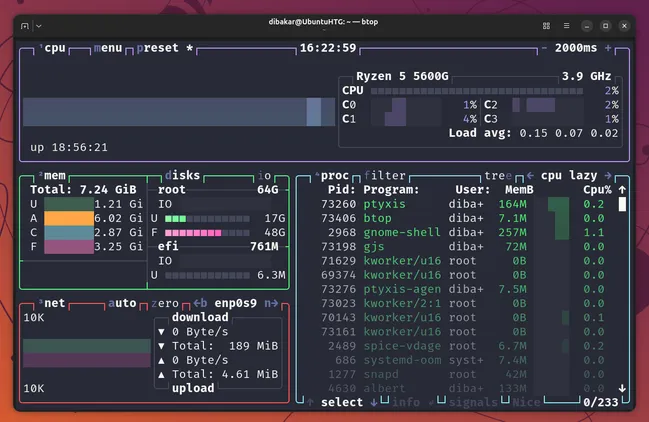This screenshot has height=422, width=649.
Task: Select previous sorting column arrow
Action: [x=530, y=175]
